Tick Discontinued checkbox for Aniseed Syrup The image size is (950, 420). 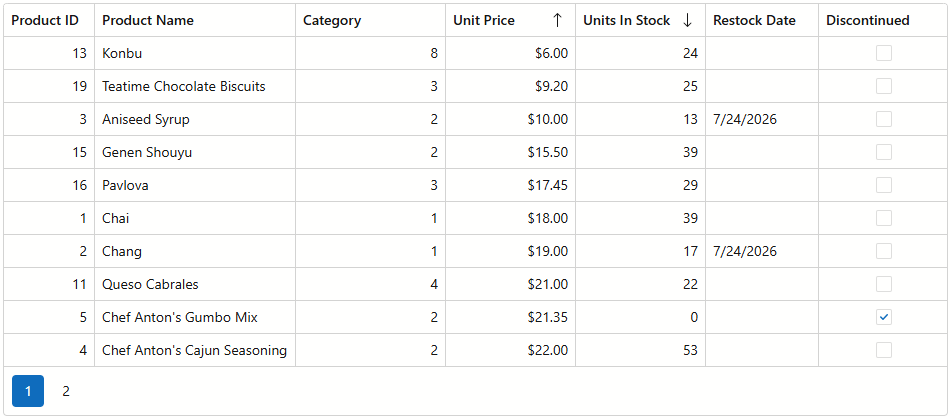[884, 119]
